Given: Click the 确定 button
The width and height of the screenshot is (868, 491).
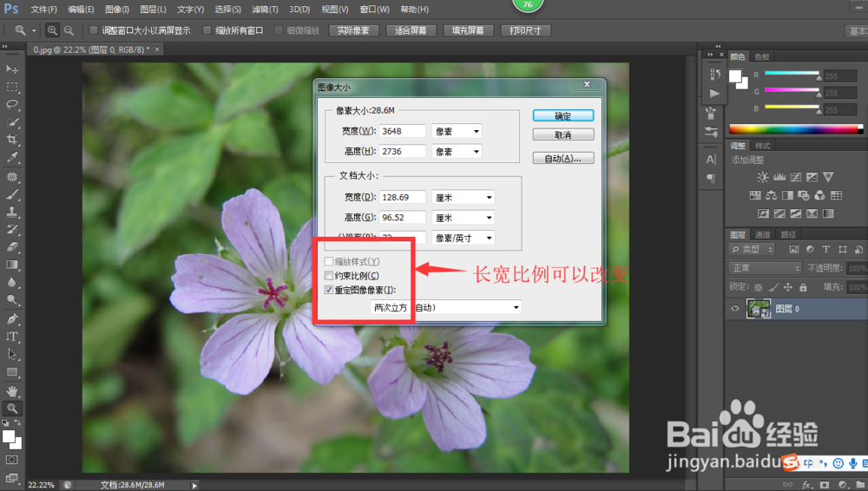Looking at the screenshot, I should point(563,115).
